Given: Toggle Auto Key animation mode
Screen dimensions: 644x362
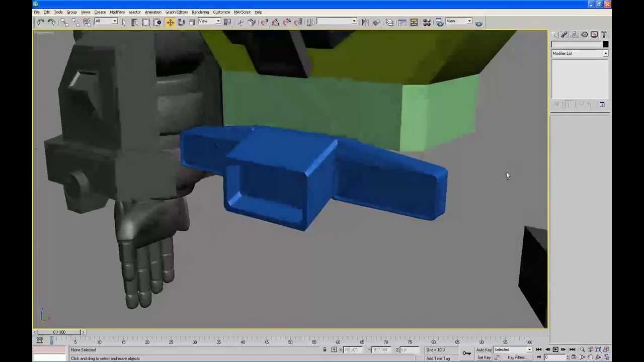Looking at the screenshot, I should [484, 350].
